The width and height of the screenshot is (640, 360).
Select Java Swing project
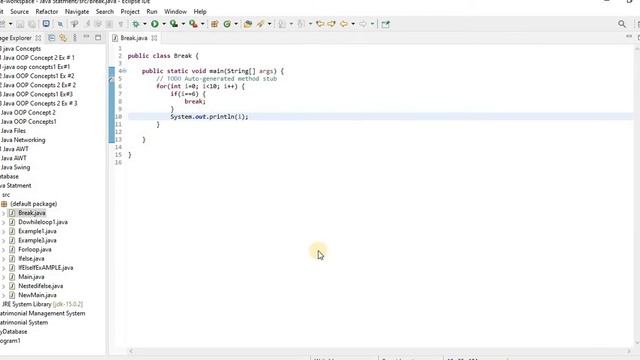pyautogui.click(x=15, y=167)
